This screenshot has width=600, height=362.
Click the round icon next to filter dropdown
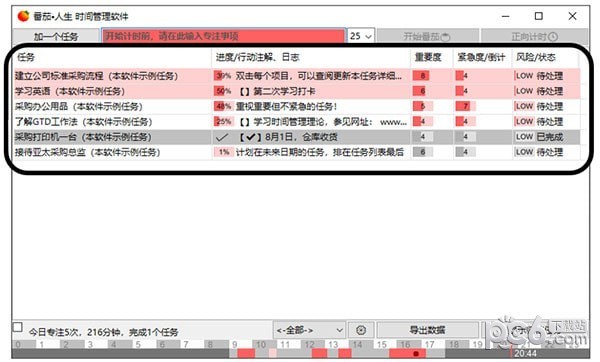pos(360,330)
